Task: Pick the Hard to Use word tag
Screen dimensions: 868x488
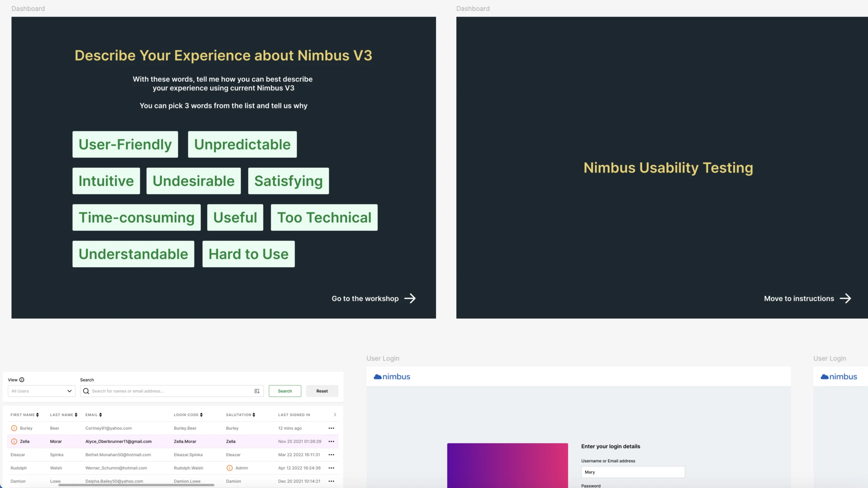Action: (x=249, y=254)
